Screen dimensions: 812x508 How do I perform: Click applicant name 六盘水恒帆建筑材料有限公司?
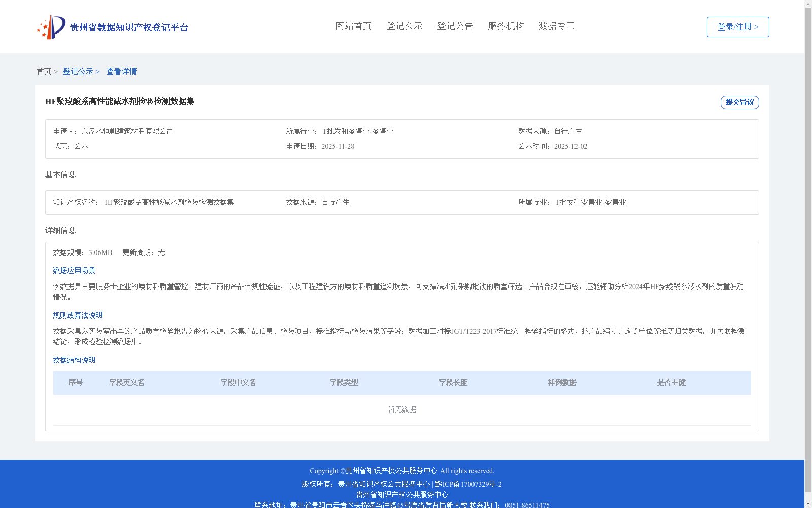coord(127,131)
